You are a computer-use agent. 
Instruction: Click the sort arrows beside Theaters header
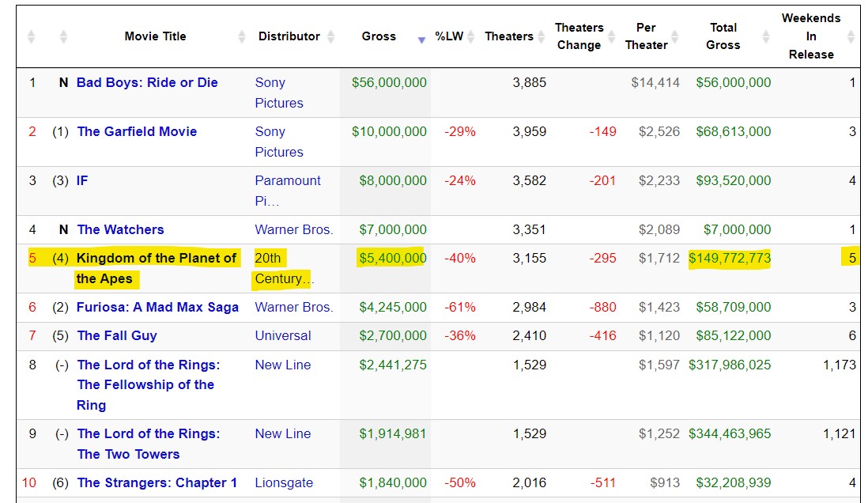(x=541, y=37)
